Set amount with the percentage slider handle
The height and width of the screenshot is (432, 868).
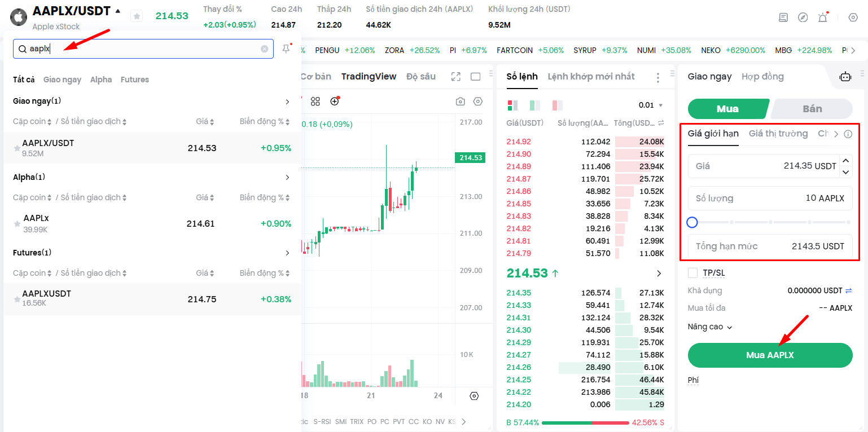pyautogui.click(x=692, y=222)
